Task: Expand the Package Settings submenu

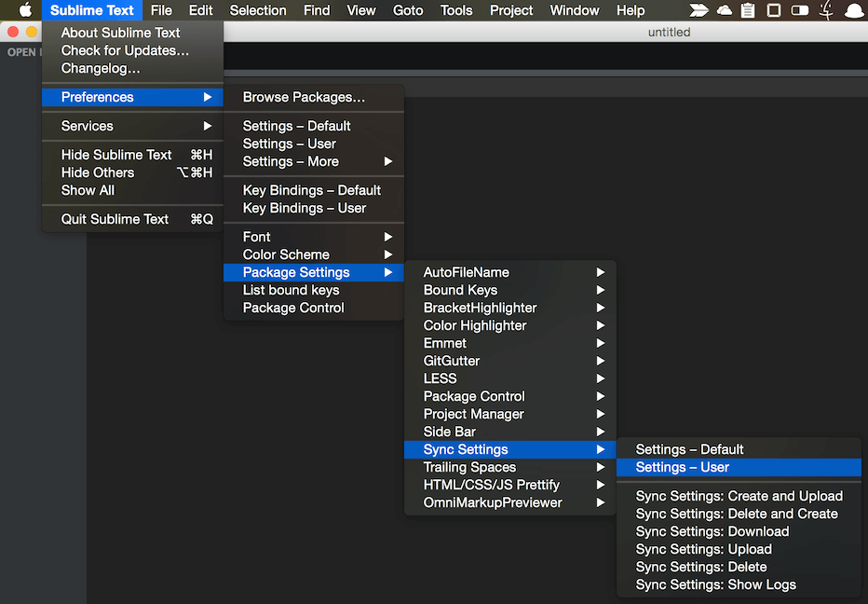Action: point(314,272)
